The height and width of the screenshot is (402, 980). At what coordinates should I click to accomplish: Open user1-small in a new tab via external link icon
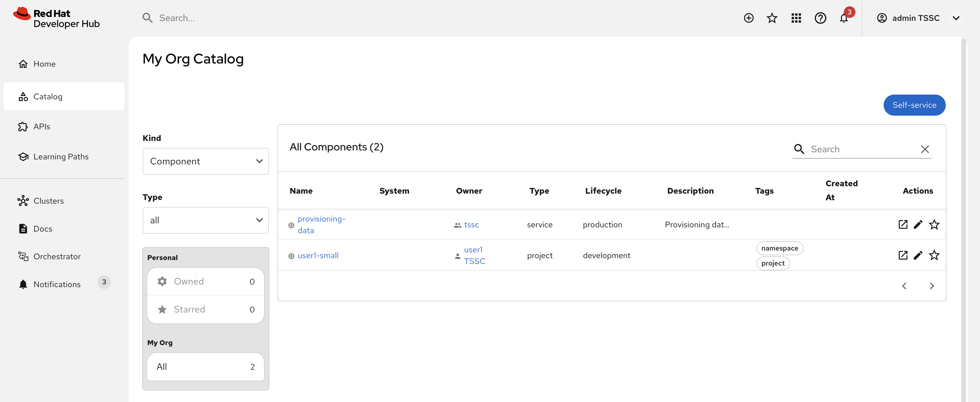[903, 255]
